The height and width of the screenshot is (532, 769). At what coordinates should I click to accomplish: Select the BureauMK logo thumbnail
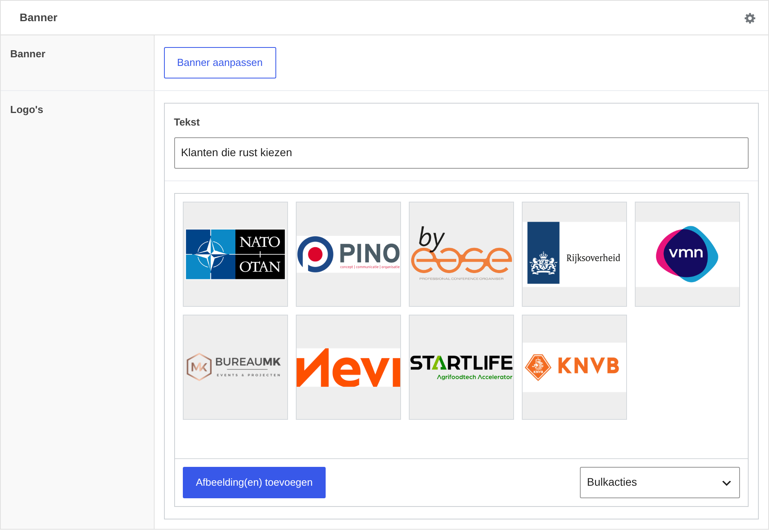click(235, 367)
